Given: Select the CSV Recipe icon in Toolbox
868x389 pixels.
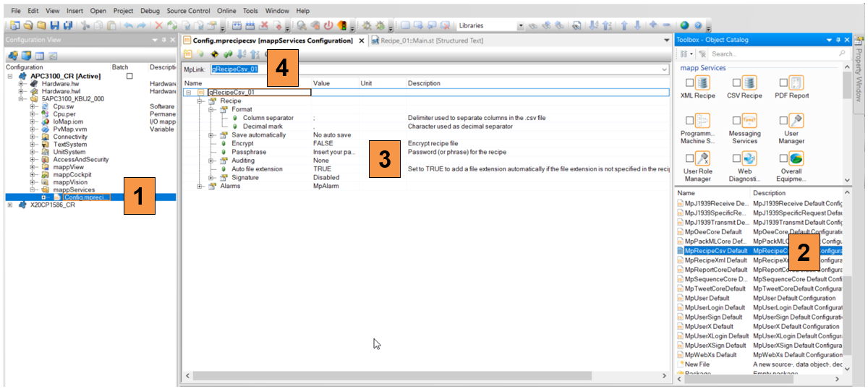Looking at the screenshot, I should click(749, 83).
